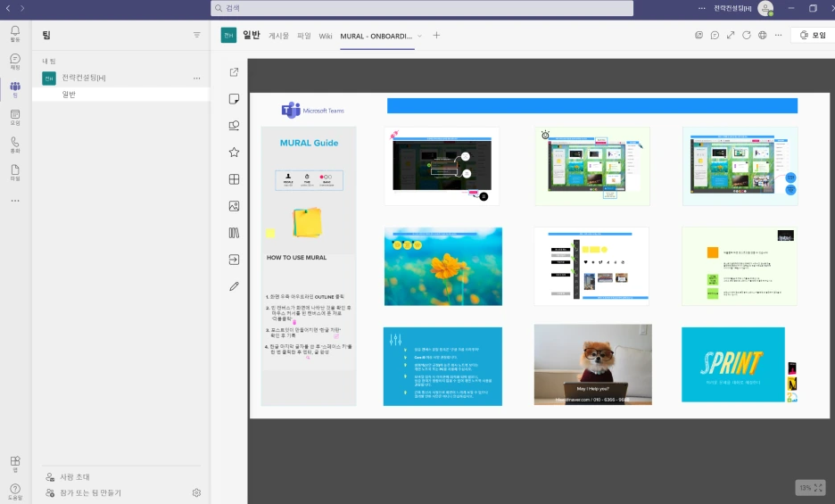Screen dimensions: 835x504
Task: Click the blue checklist slide thumbnail
Action: (442, 367)
